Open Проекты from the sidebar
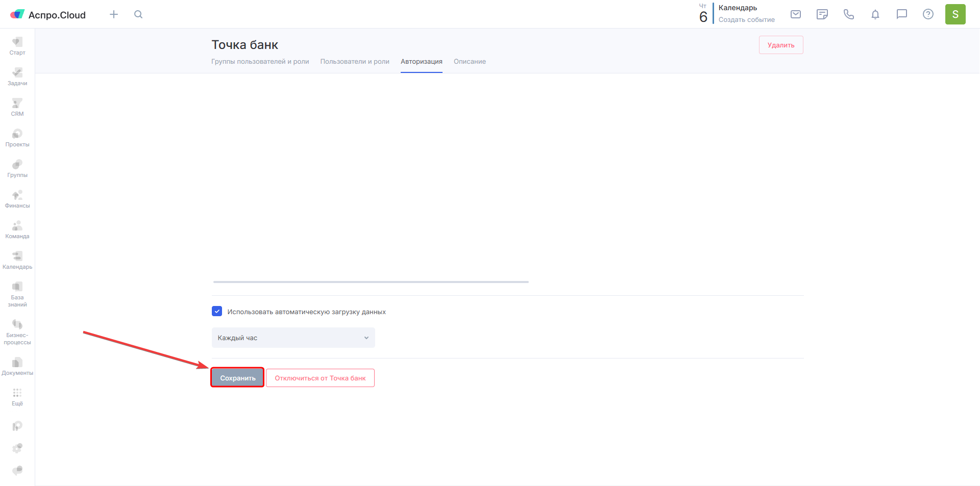The width and height of the screenshot is (980, 486). pyautogui.click(x=17, y=138)
